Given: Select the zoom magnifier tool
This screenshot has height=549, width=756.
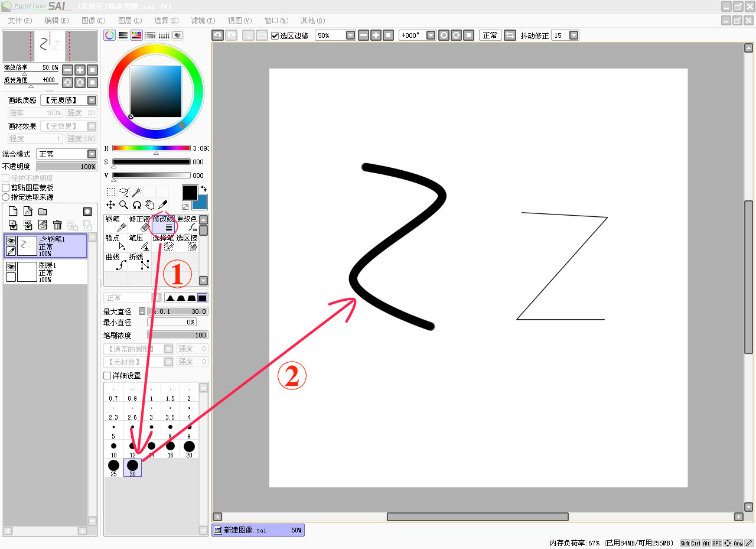Looking at the screenshot, I should (124, 204).
